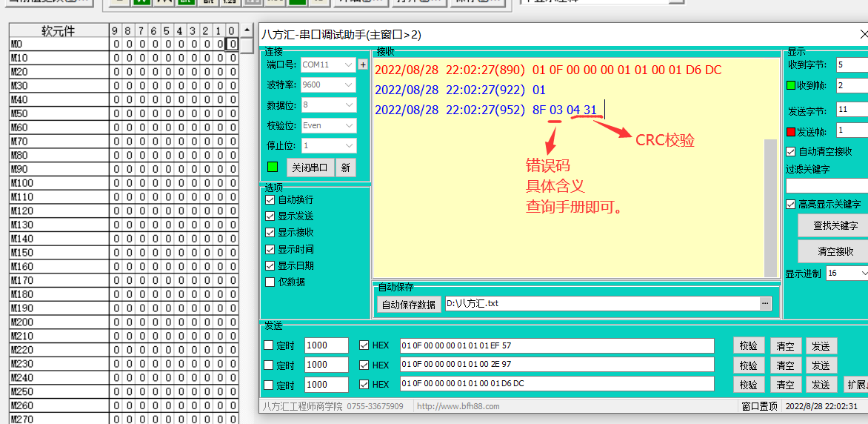Click 窗口置顶 in the status bar
This screenshot has width=868, height=424.
pyautogui.click(x=759, y=406)
